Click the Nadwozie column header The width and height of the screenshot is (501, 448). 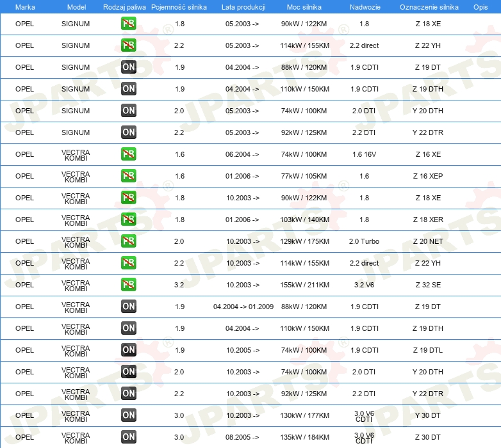365,7
